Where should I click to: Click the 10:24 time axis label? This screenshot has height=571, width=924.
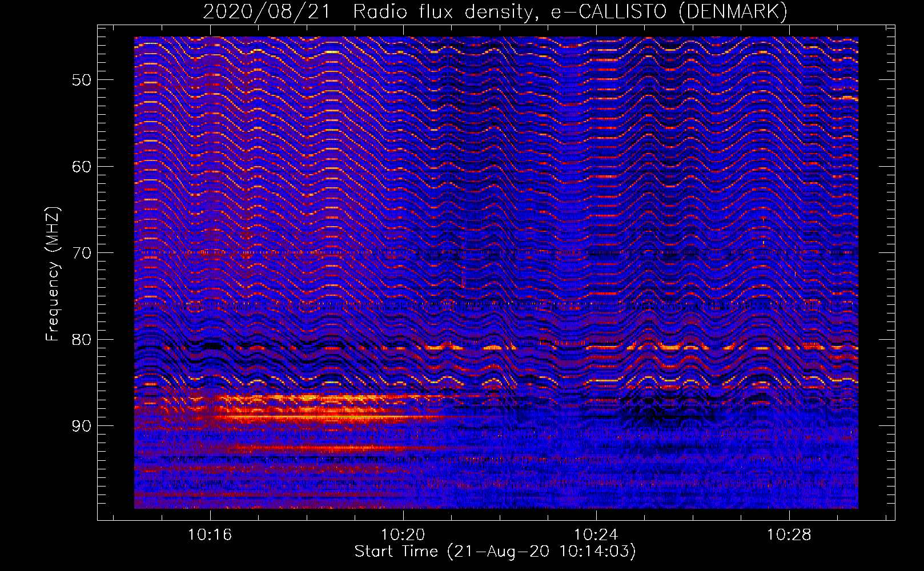[x=596, y=535]
